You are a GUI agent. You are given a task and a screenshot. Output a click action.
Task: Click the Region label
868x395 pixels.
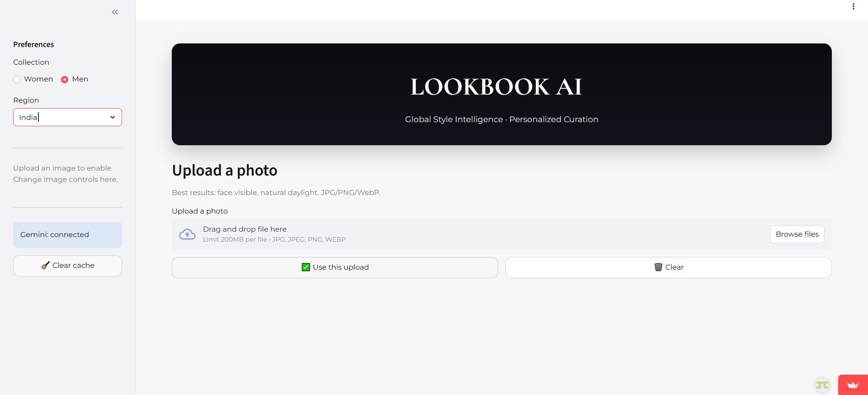pos(26,100)
